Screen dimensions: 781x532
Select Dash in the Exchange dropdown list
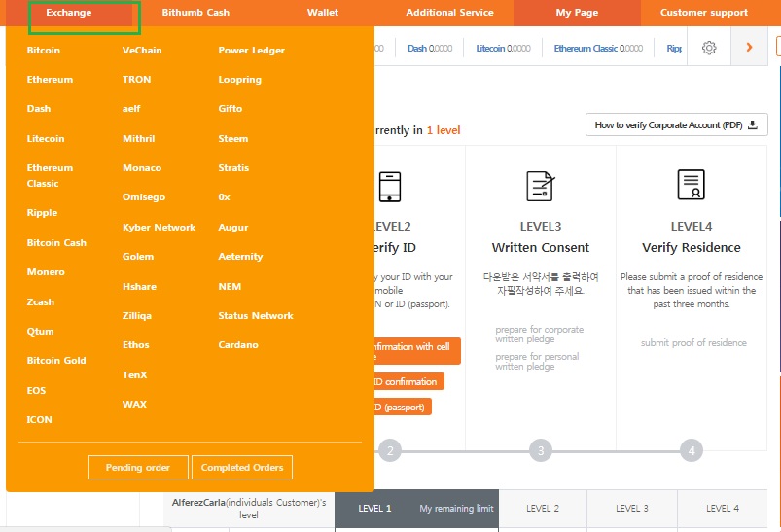point(39,109)
